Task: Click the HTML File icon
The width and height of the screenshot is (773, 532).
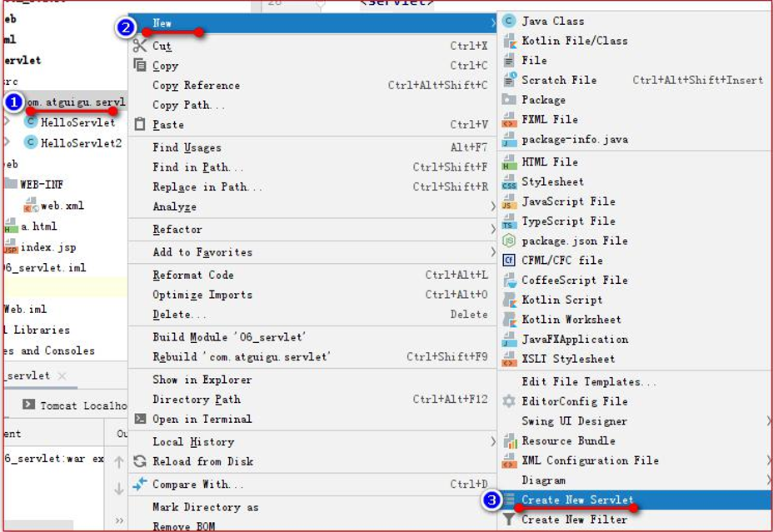Action: (509, 162)
